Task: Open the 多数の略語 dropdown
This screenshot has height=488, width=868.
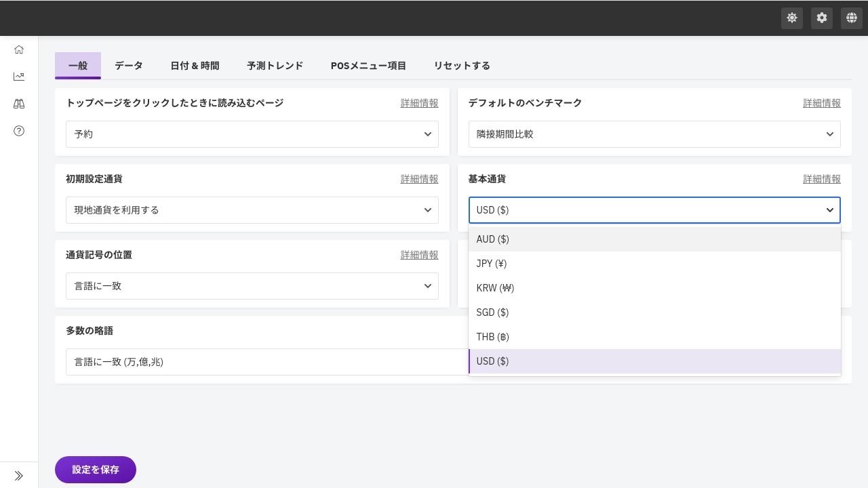Action: pyautogui.click(x=267, y=362)
